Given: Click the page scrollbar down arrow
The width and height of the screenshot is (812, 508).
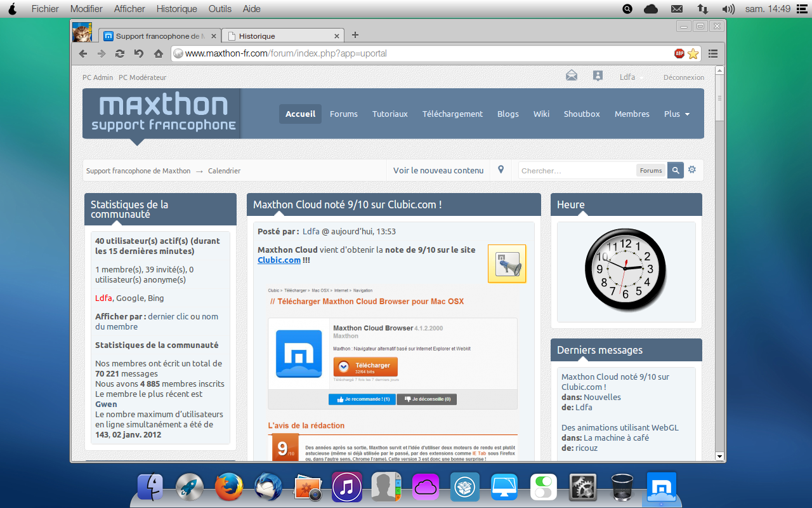Looking at the screenshot, I should click(x=719, y=456).
